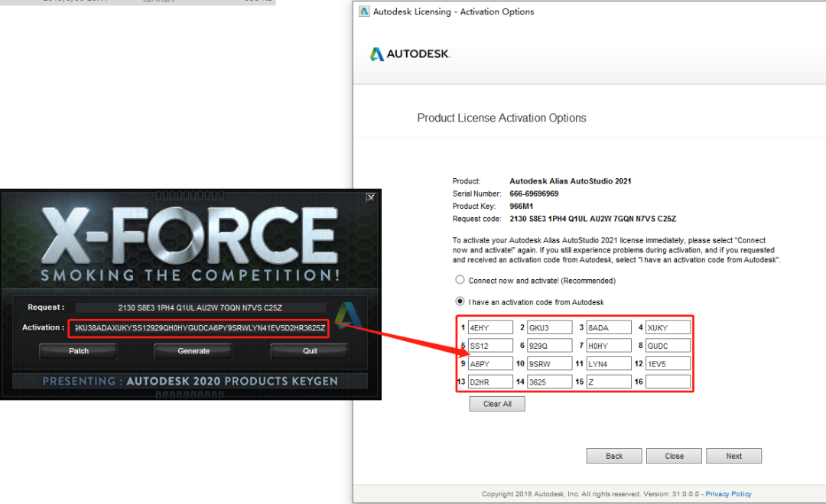The image size is (826, 504).
Task: Click activation field 8 containing GUDC
Action: click(x=668, y=346)
